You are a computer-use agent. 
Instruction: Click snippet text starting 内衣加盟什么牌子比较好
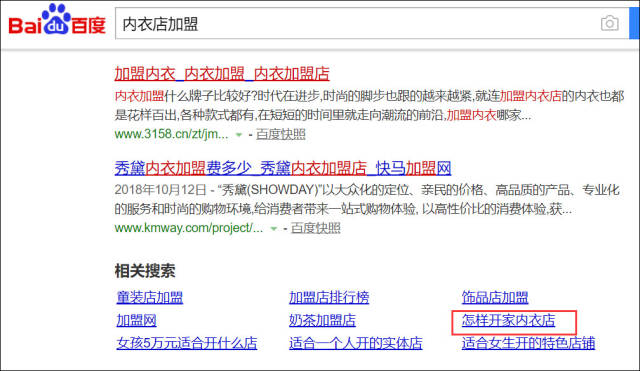369,106
